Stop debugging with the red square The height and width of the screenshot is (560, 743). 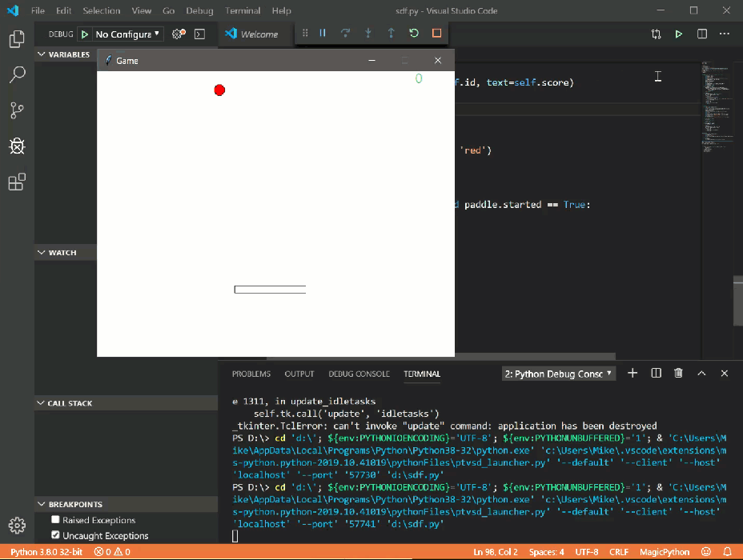coord(436,34)
